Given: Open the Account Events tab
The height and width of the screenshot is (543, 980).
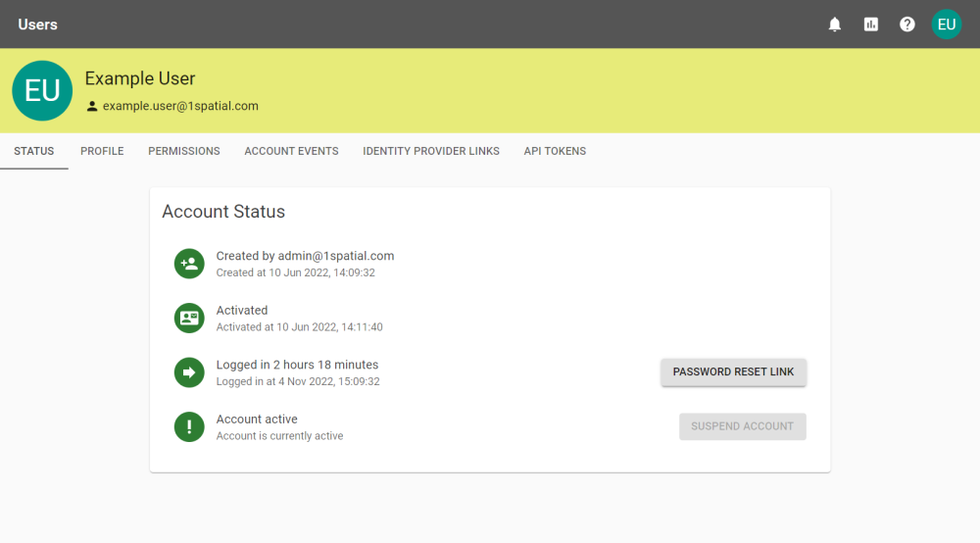Looking at the screenshot, I should point(291,151).
